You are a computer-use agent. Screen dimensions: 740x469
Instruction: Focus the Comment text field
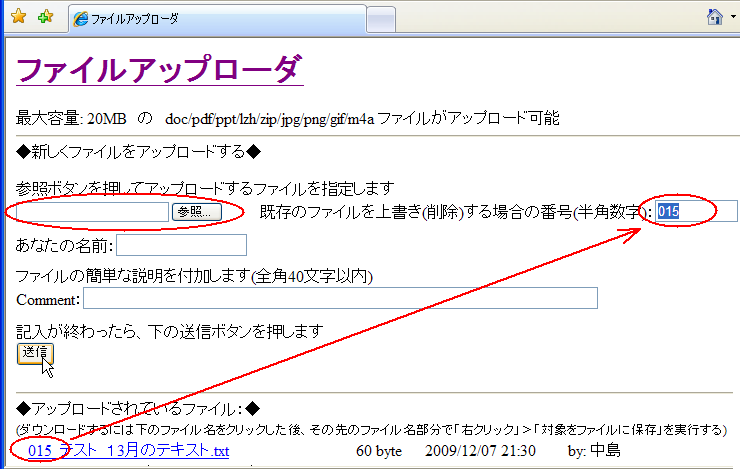coord(340,298)
